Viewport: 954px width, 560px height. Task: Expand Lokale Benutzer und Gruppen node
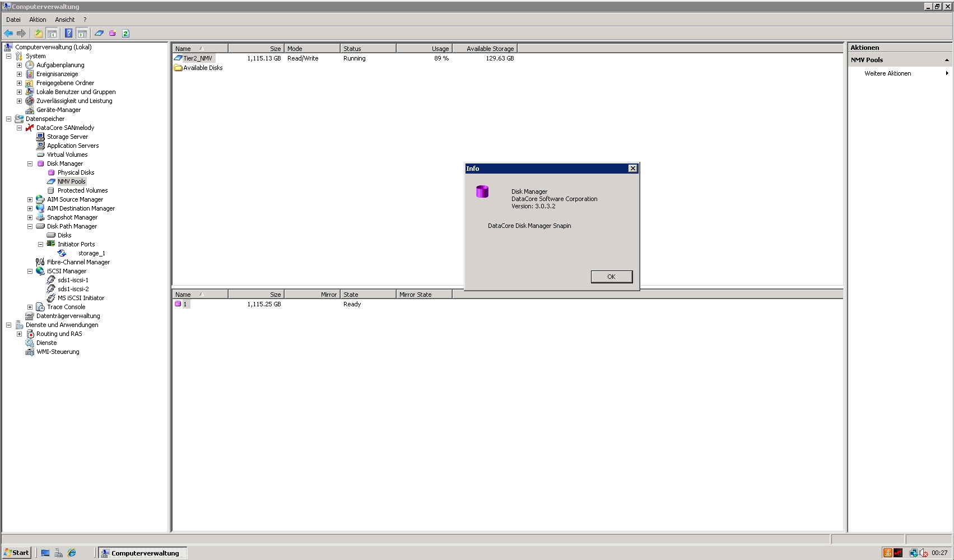pyautogui.click(x=19, y=92)
